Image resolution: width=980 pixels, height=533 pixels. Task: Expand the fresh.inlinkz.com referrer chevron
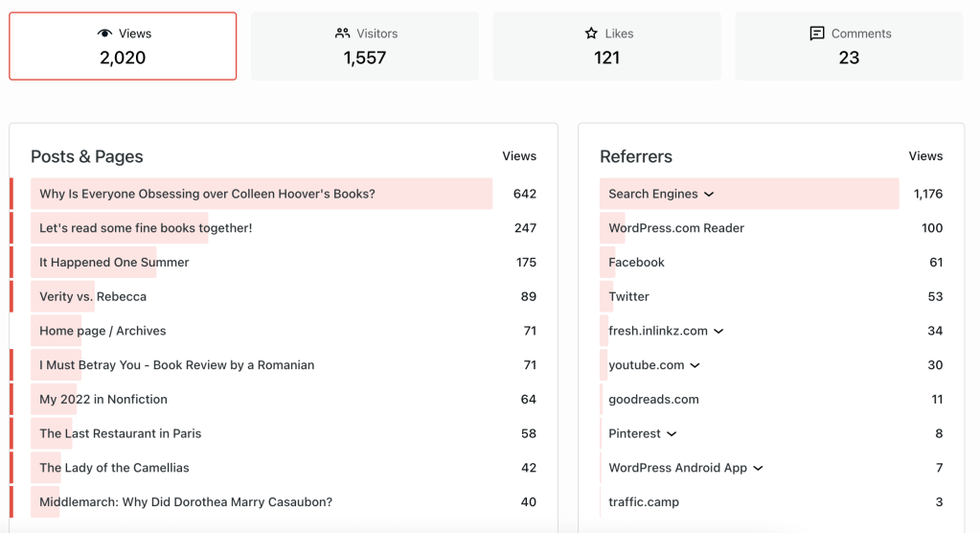(718, 331)
